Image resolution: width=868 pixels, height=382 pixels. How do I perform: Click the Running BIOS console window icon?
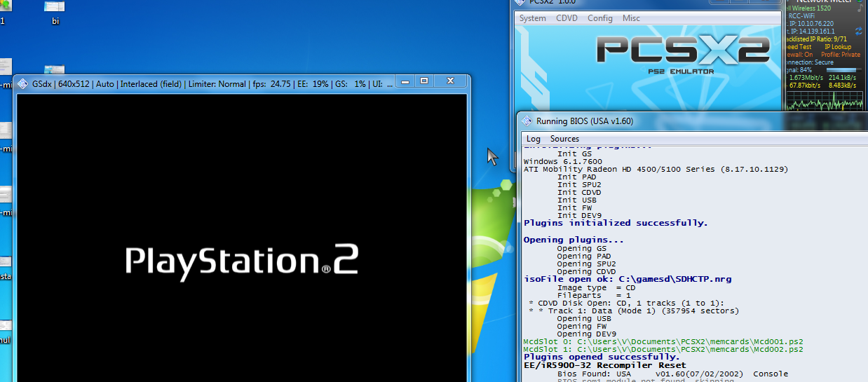[527, 121]
